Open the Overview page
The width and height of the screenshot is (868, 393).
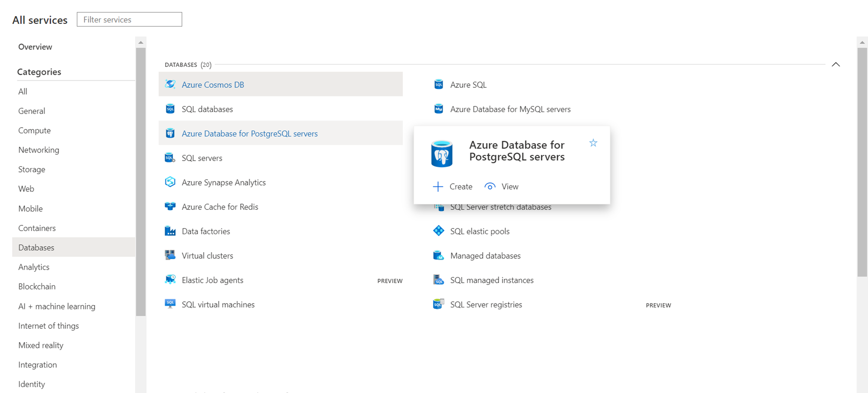coord(35,47)
